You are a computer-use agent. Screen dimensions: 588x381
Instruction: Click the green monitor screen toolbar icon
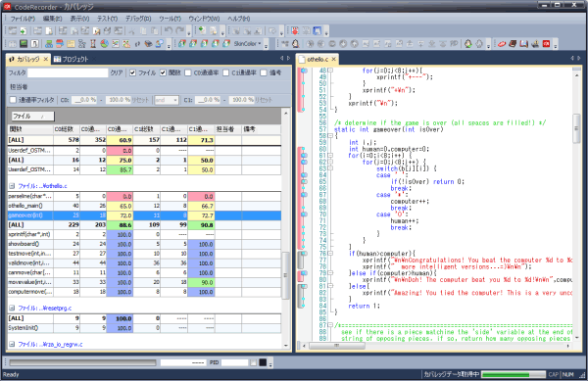pyautogui.click(x=24, y=44)
